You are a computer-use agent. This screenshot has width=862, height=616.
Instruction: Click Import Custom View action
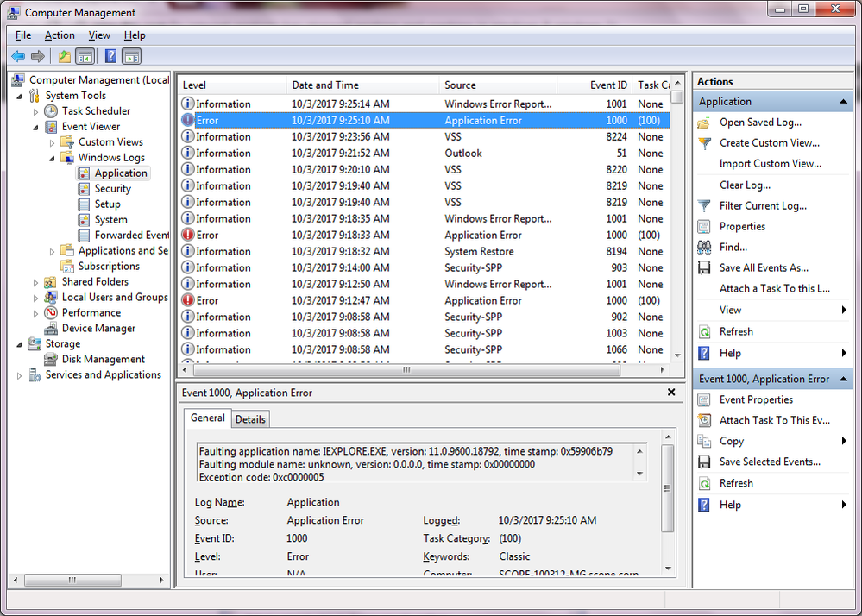(770, 164)
